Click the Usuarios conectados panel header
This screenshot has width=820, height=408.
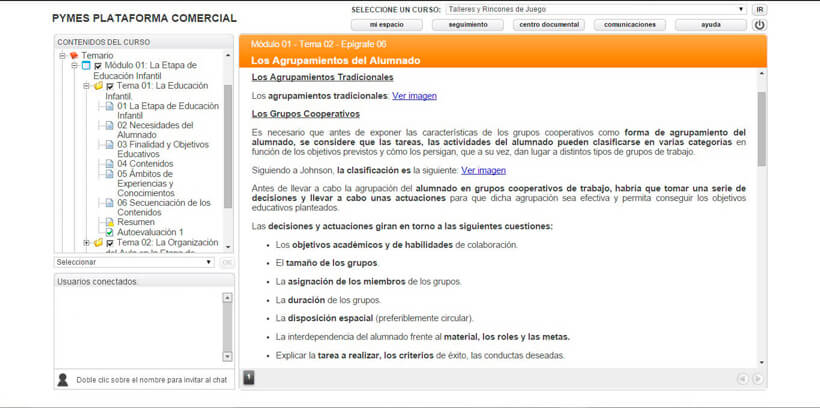tap(144, 281)
